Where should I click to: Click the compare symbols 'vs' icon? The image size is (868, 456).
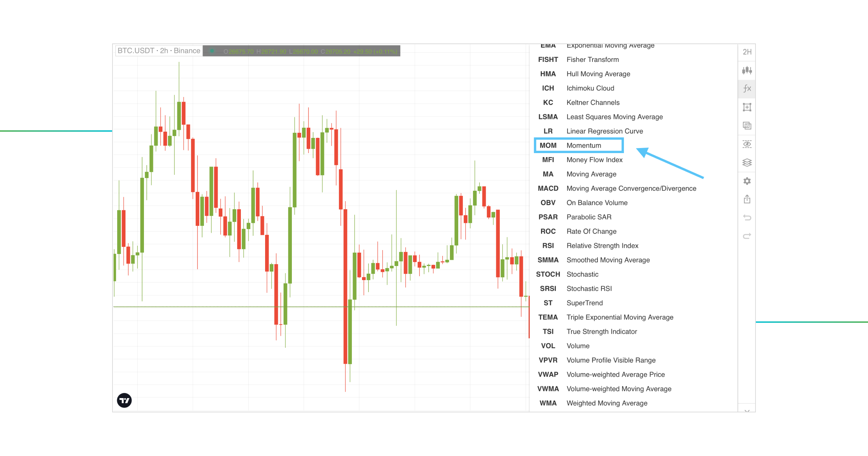click(747, 126)
